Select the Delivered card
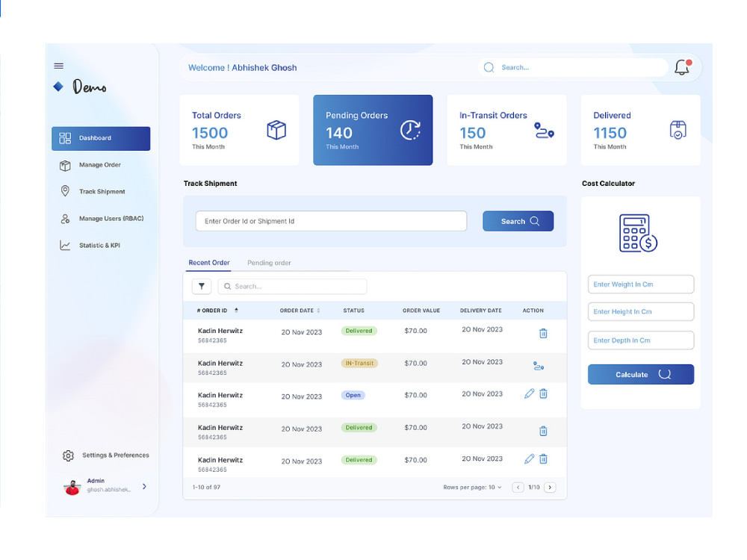747x560 pixels. coord(641,130)
